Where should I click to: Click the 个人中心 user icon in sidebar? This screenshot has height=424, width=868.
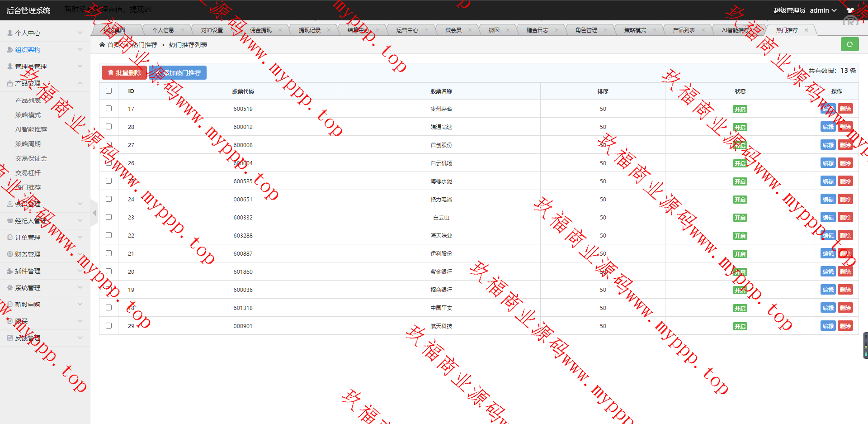pos(10,33)
